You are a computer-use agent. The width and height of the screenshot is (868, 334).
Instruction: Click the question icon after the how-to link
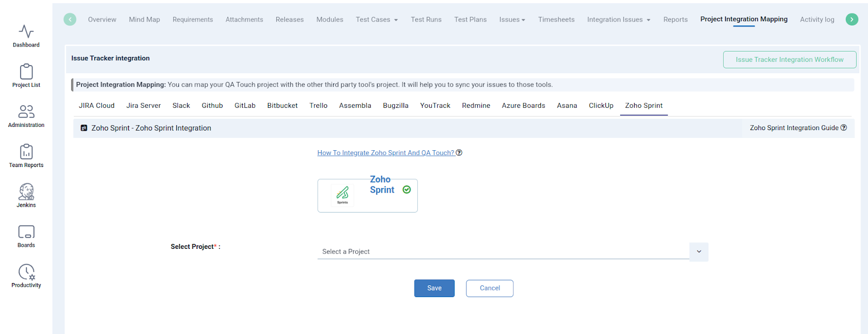point(459,153)
